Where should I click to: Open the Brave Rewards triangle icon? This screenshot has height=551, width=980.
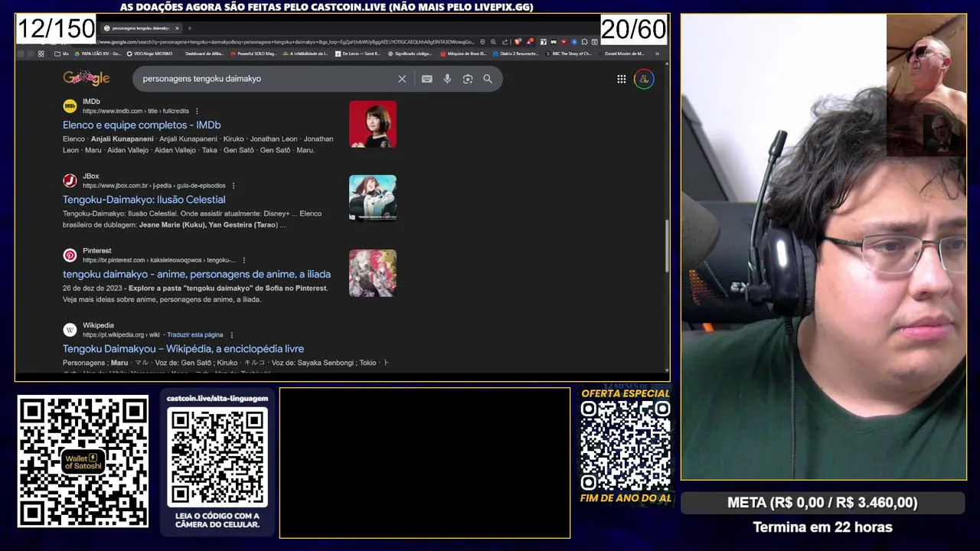(530, 42)
